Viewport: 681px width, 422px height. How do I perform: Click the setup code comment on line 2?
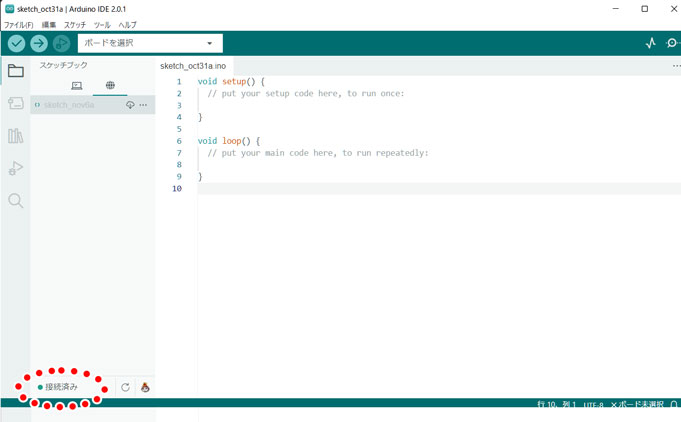point(306,93)
